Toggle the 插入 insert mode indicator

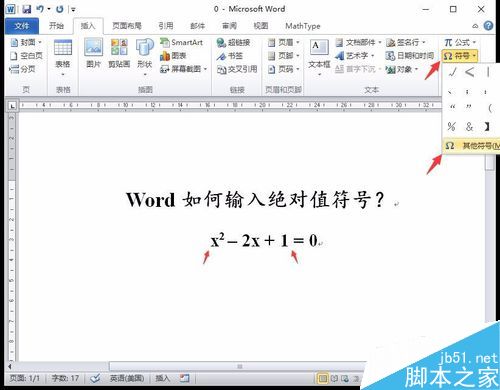(163, 378)
